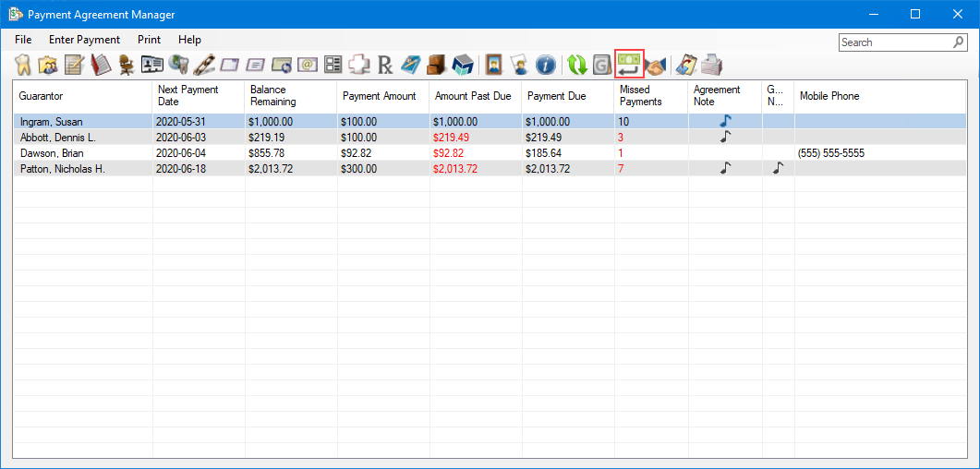
Task: Click the Prescriptions Rx toolbar icon
Action: tap(385, 65)
